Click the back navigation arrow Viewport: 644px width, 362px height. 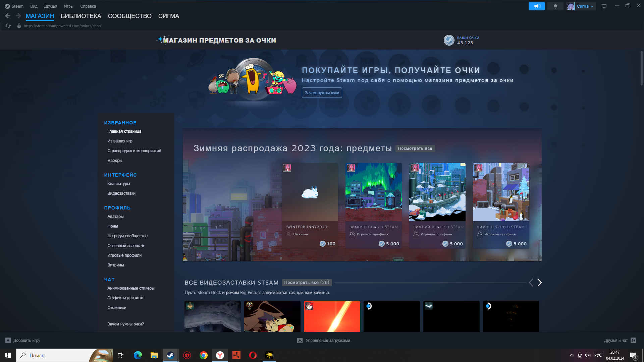pyautogui.click(x=8, y=16)
